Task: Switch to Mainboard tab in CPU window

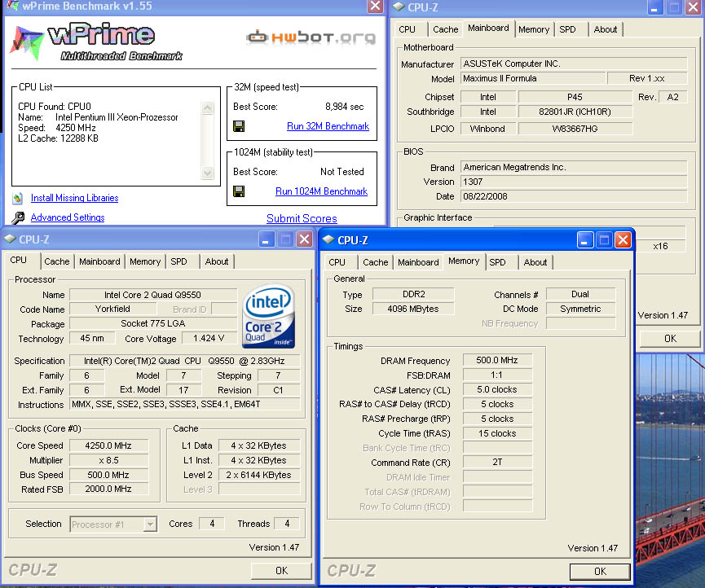Action: (x=99, y=261)
